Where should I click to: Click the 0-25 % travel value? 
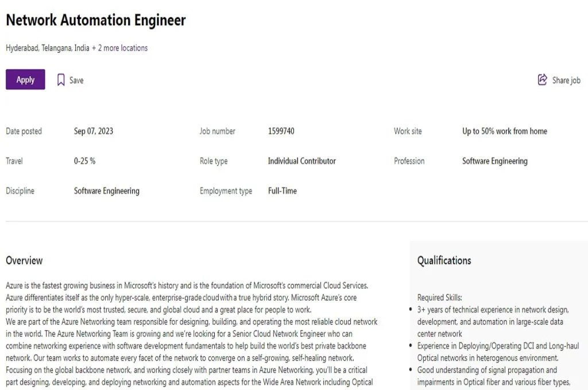[x=85, y=161]
